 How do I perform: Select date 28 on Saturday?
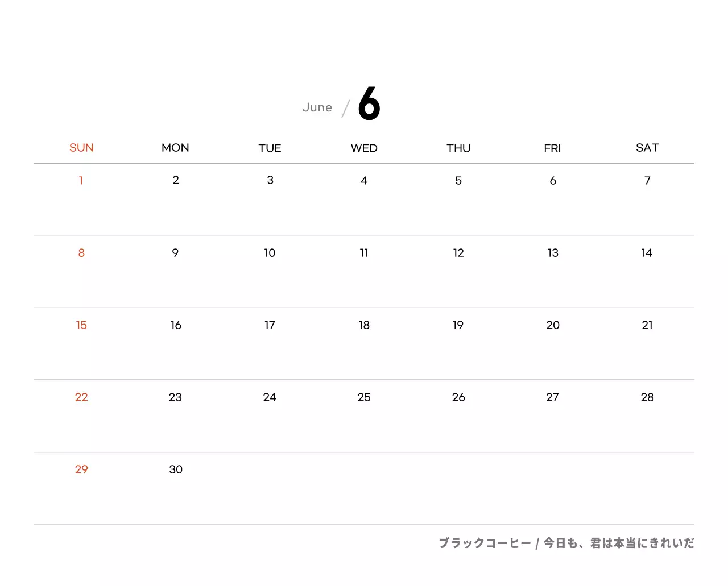(x=647, y=397)
